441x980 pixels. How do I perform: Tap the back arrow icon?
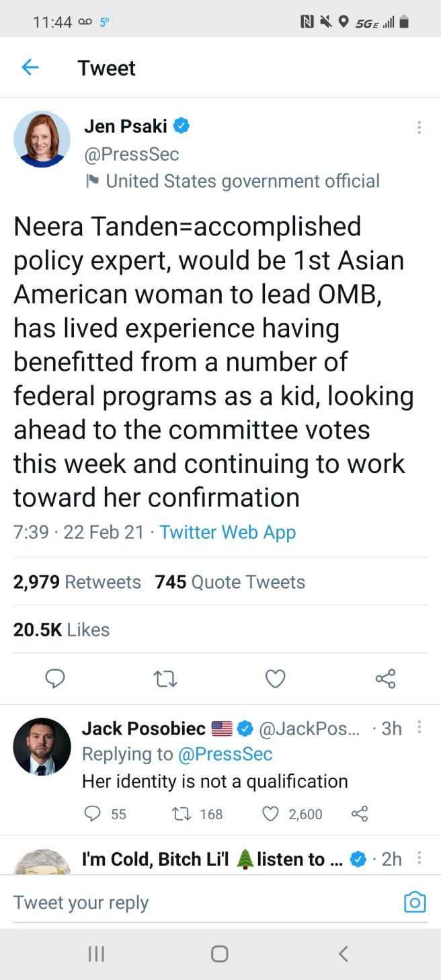[x=30, y=67]
